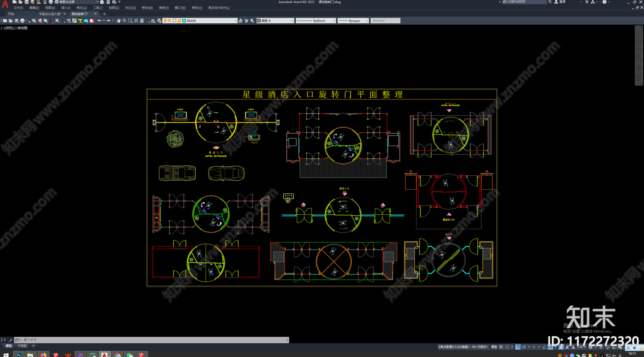Expand the Undo history dropdown arrow
This screenshot has width=644, height=357.
point(104,21)
